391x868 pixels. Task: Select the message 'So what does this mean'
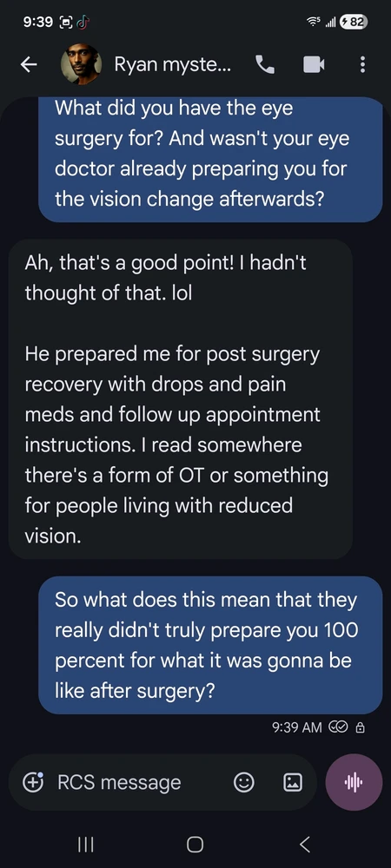[x=210, y=645]
